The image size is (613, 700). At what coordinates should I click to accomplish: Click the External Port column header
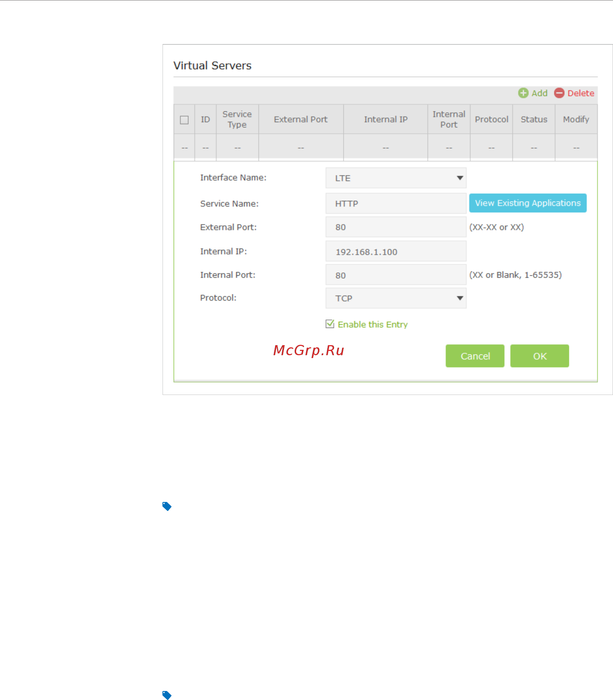pos(301,119)
